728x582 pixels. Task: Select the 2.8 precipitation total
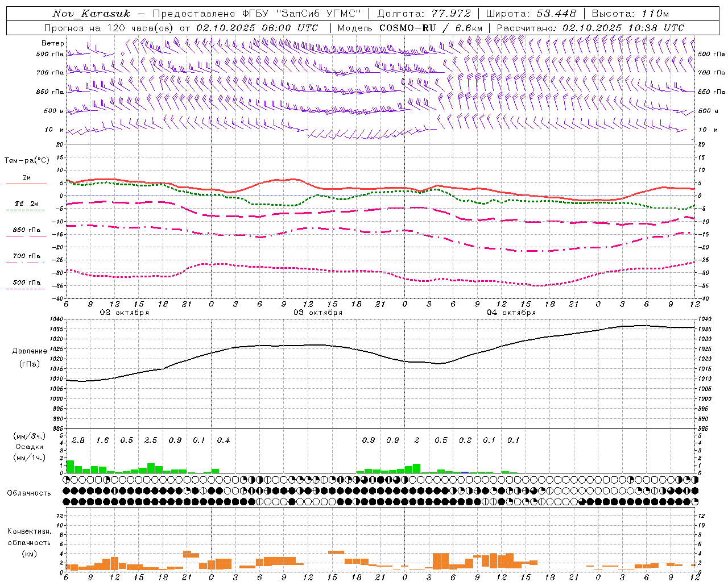pos(78,440)
